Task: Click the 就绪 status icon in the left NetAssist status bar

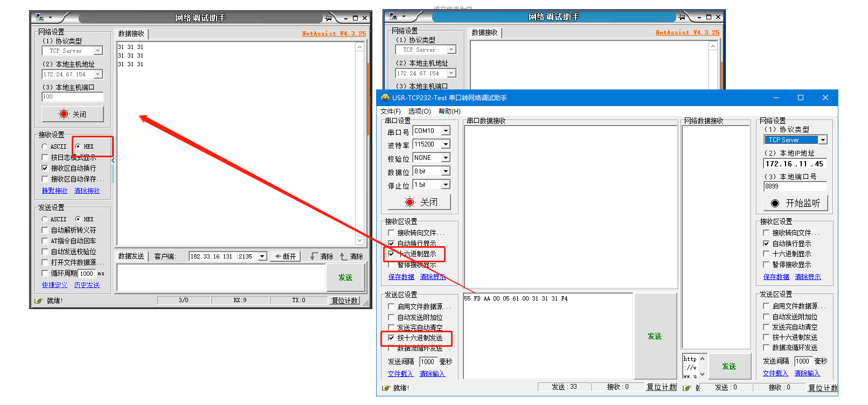Action: [38, 301]
